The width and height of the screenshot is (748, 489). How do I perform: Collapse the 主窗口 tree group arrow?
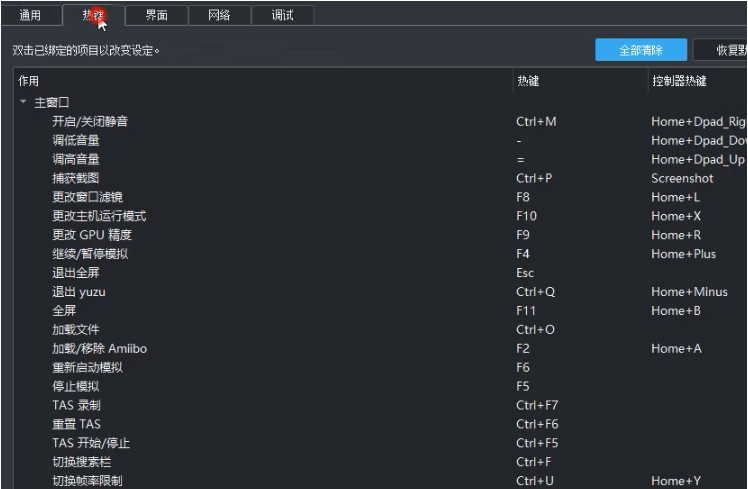point(23,102)
